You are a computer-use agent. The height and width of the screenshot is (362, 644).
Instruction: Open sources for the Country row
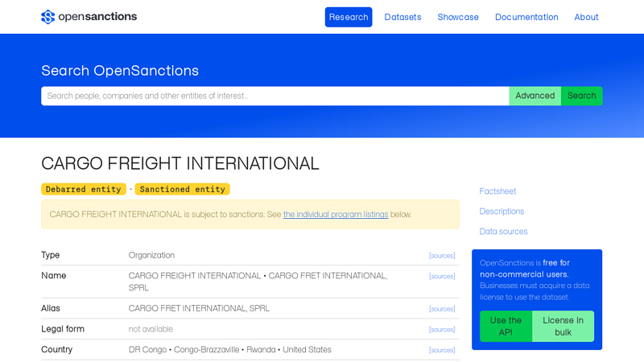(x=442, y=350)
